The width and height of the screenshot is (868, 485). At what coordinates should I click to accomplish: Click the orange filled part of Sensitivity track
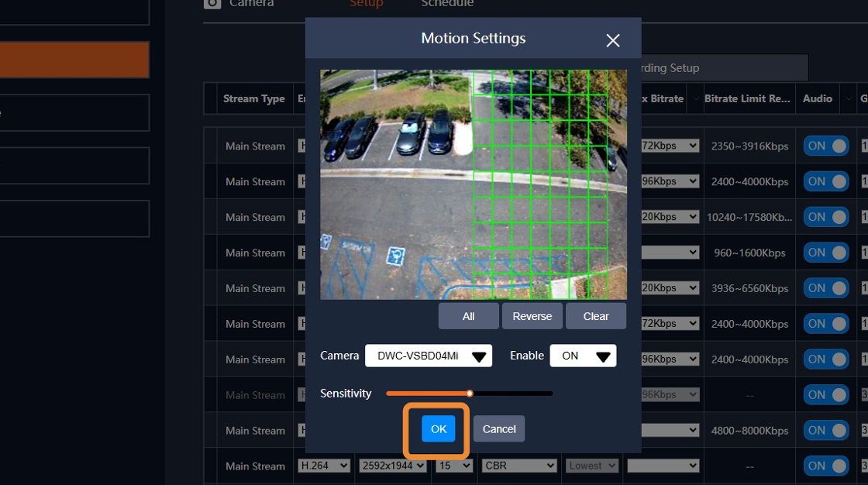[426, 394]
